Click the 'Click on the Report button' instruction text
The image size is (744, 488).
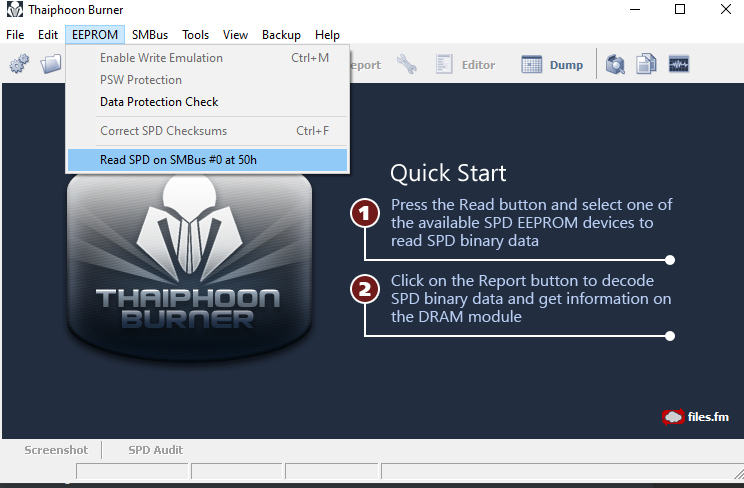click(x=531, y=299)
